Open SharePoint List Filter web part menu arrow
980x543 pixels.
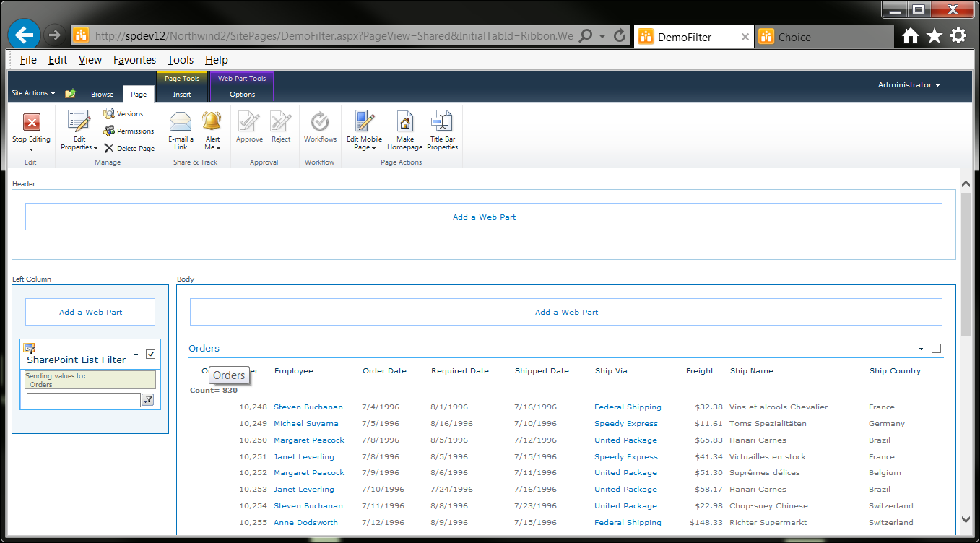pos(136,355)
